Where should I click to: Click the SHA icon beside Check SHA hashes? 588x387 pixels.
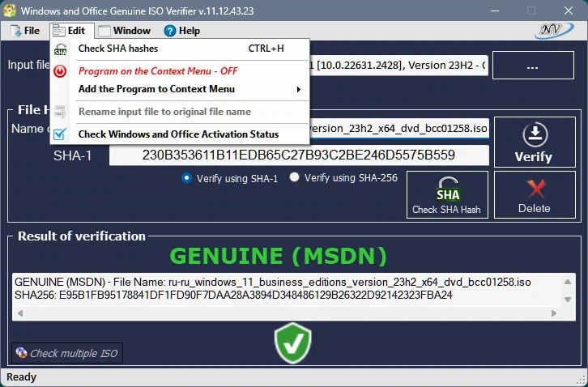60,49
